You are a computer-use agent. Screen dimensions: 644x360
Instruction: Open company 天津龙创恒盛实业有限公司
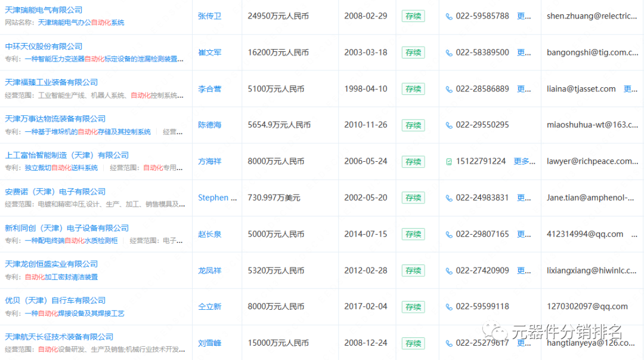tap(51, 264)
